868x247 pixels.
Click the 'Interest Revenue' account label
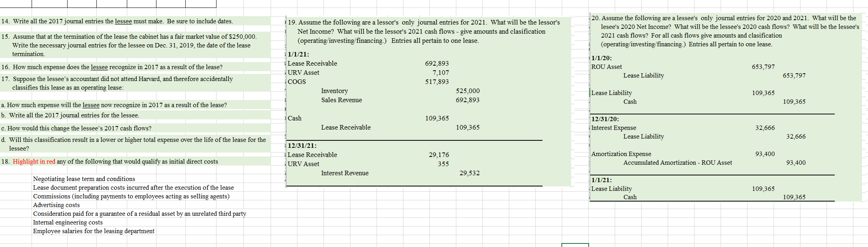click(x=345, y=173)
